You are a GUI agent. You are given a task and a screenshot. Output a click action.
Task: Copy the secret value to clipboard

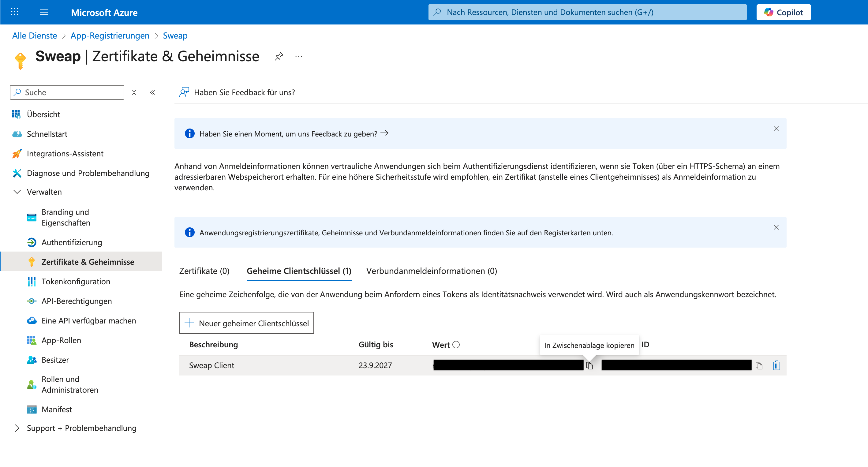click(x=589, y=366)
